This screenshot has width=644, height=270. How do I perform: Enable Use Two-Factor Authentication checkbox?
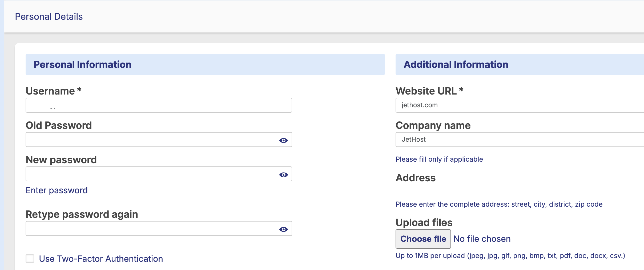click(30, 259)
